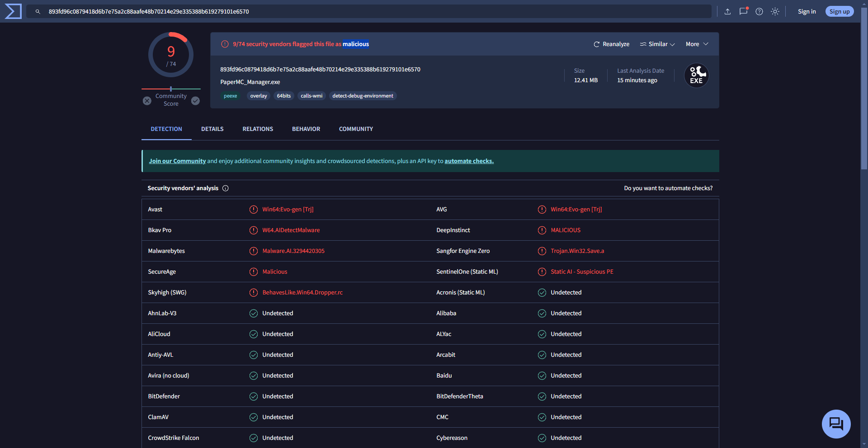Click 'Do you want to automate checks?' text
Screen dimensions: 868x448
[668, 188]
